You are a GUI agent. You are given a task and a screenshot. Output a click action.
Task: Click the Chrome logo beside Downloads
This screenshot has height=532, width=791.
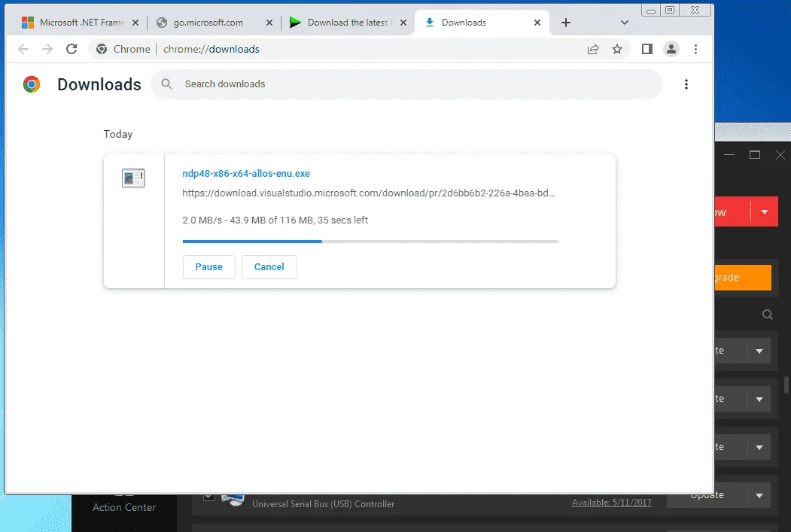(x=32, y=84)
